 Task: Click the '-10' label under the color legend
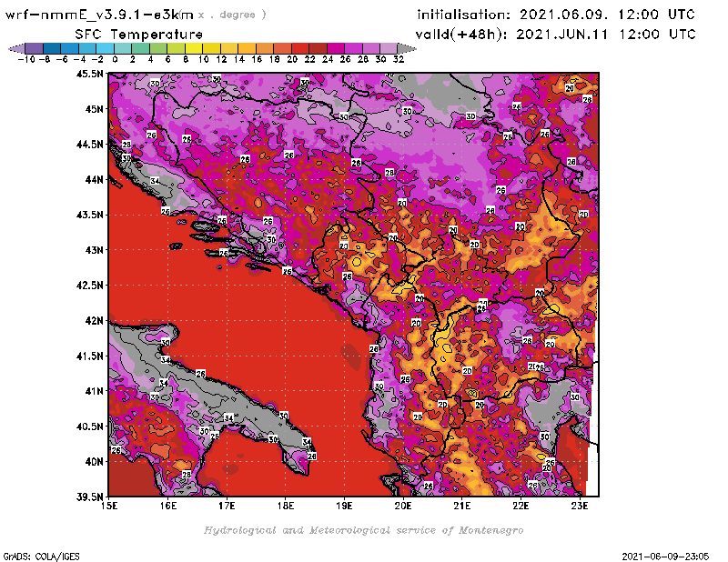click(x=26, y=59)
